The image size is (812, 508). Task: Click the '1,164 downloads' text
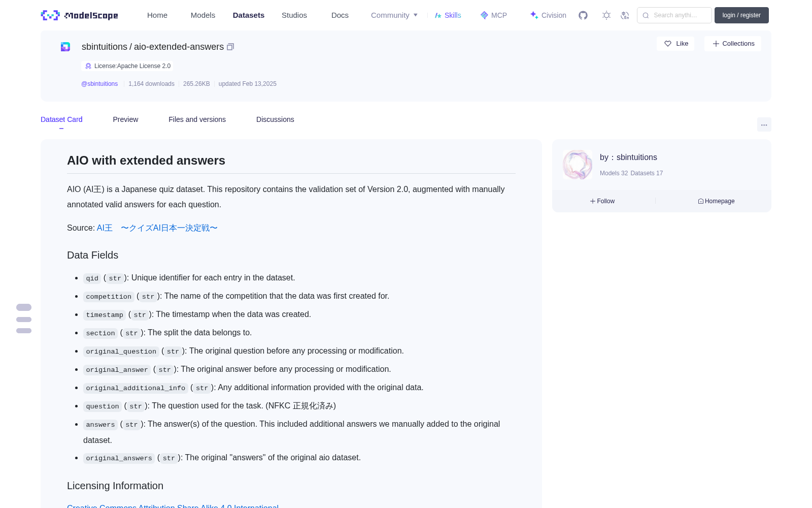coord(151,84)
